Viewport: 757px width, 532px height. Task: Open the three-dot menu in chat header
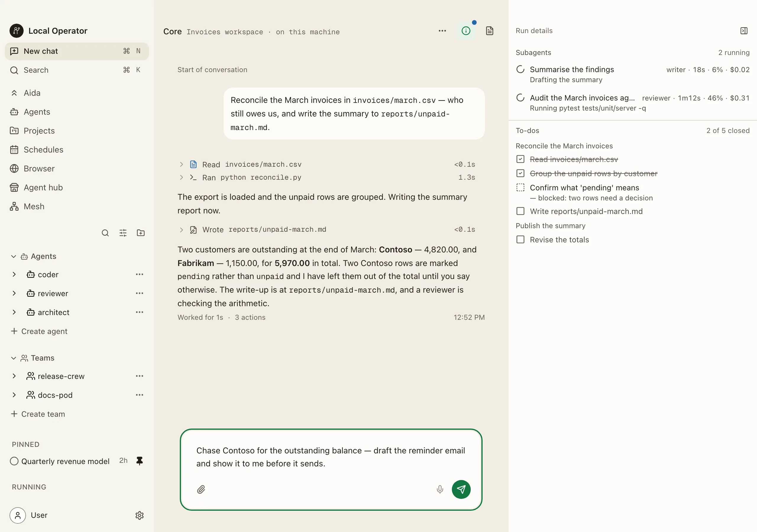pos(442,31)
